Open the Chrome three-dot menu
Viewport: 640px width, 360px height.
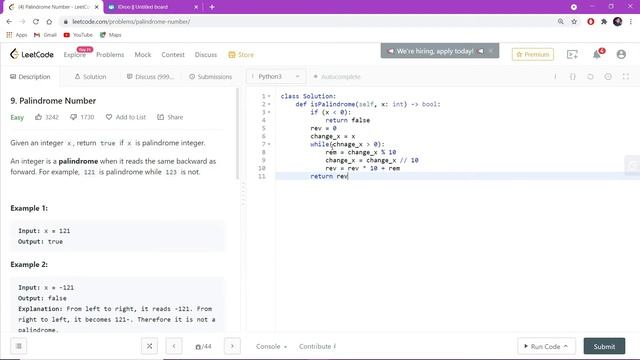[x=631, y=22]
